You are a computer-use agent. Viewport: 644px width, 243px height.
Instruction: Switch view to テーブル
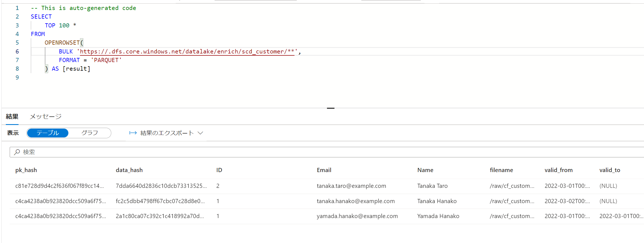pos(48,133)
